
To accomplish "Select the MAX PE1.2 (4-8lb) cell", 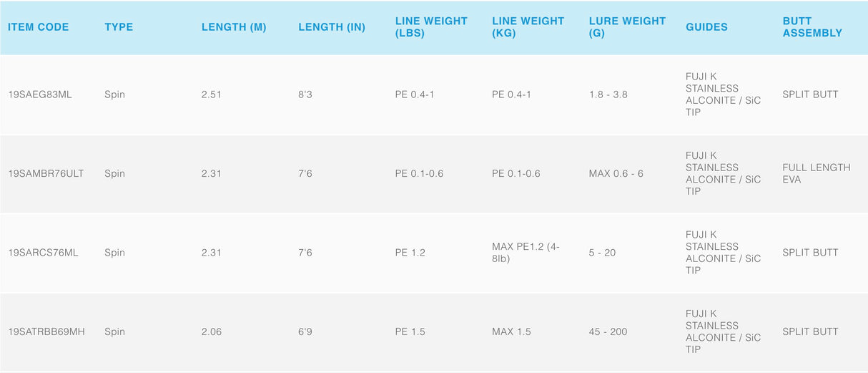I will [x=526, y=253].
